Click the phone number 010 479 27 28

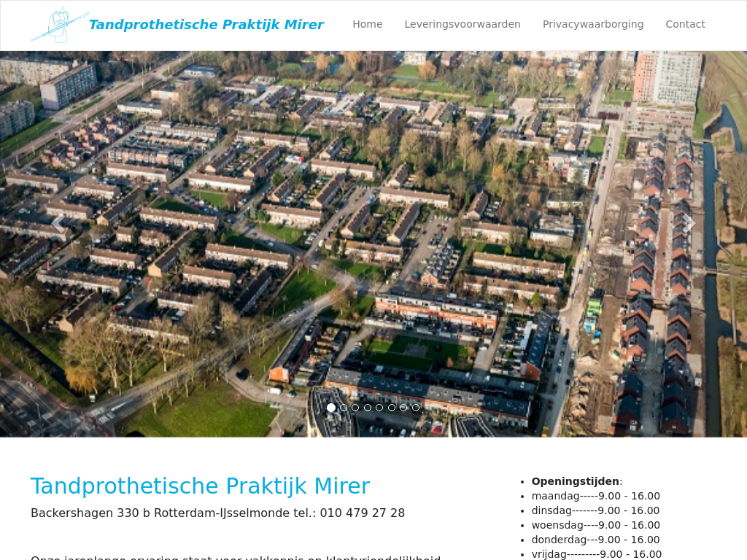pyautogui.click(x=362, y=513)
